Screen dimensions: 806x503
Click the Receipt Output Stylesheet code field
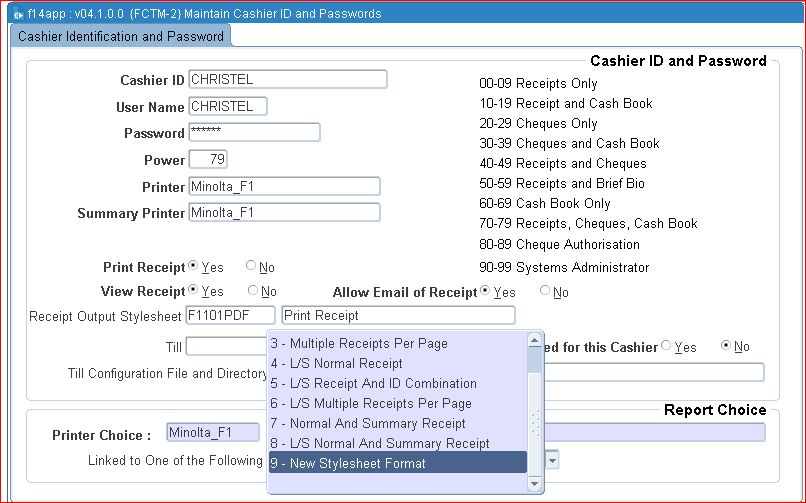coord(230,316)
